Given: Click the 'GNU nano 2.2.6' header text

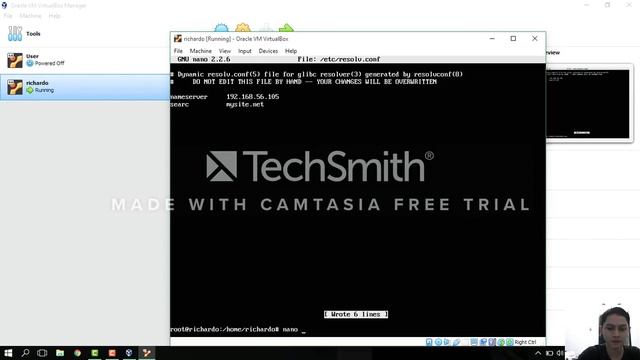Looking at the screenshot, I should 204,59.
